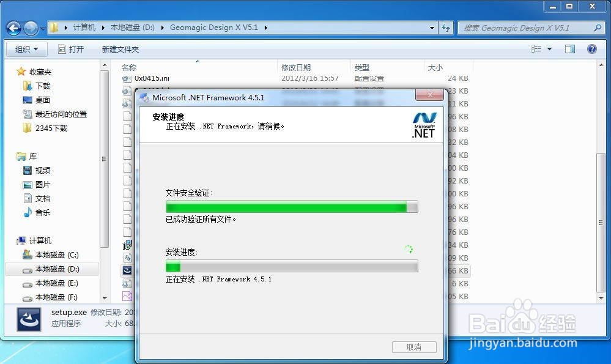Click the film icon beside 视频
Image resolution: width=611 pixels, height=364 pixels.
(28, 170)
